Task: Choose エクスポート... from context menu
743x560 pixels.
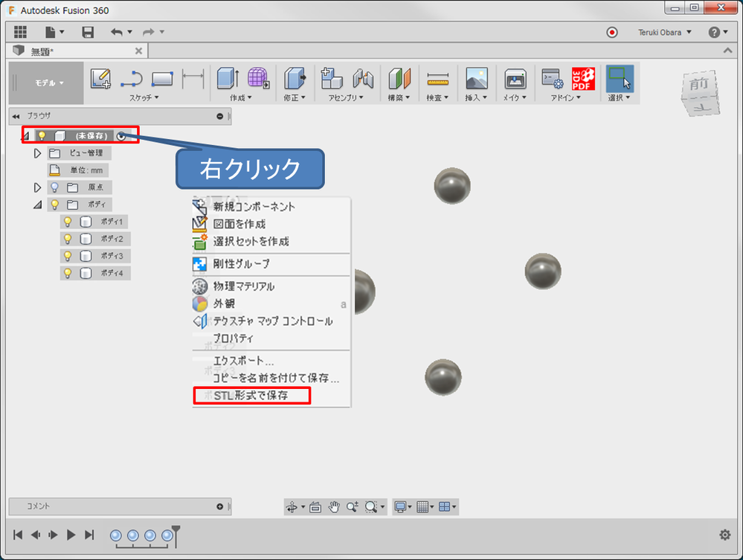Action: point(271,361)
